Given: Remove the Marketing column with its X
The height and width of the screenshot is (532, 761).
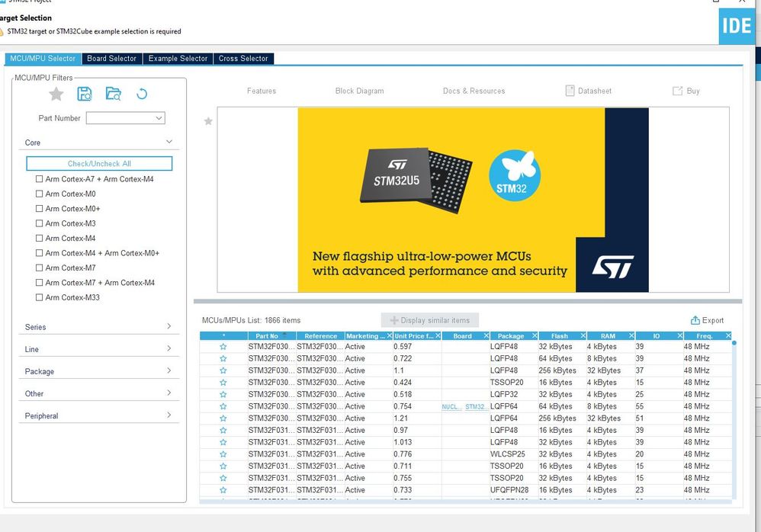Looking at the screenshot, I should coord(389,335).
